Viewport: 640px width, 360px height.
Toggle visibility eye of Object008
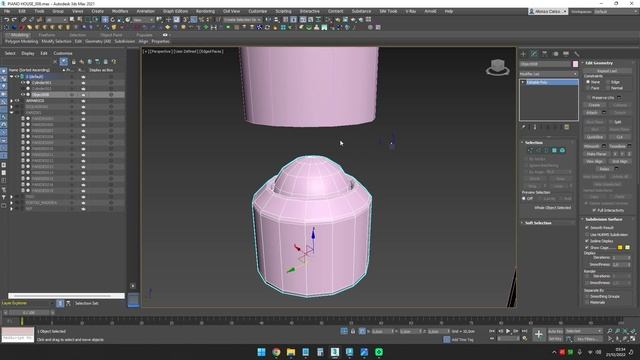(23, 94)
